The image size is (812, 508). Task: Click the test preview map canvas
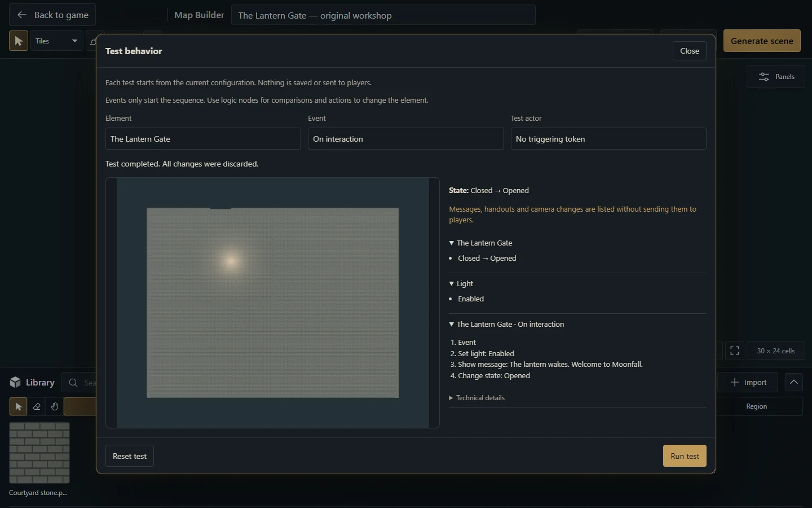272,303
